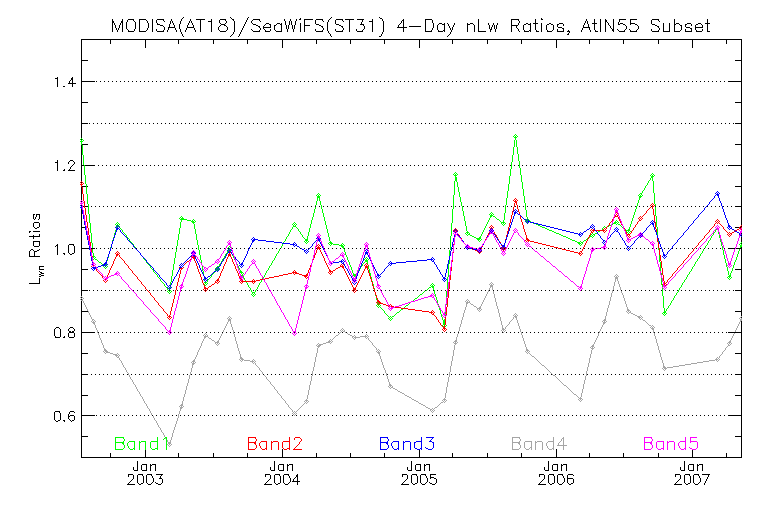Image resolution: width=768 pixels, height=512 pixels.
Task: Click the lowest gray Band4 point in early 2003
Action: [x=169, y=445]
